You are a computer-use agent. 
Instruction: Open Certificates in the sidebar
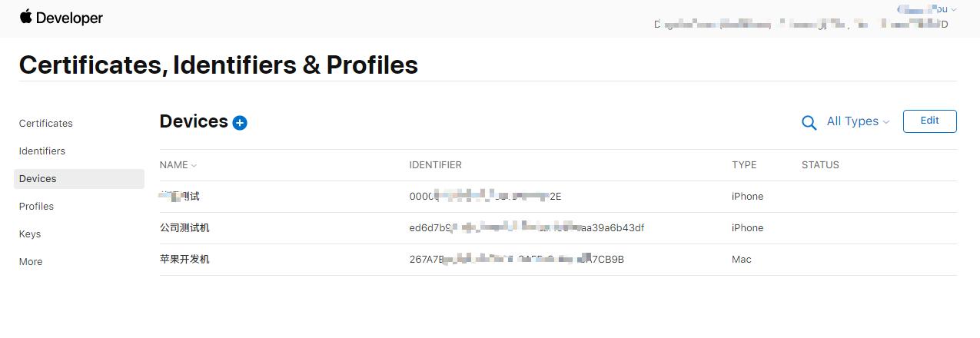[46, 123]
